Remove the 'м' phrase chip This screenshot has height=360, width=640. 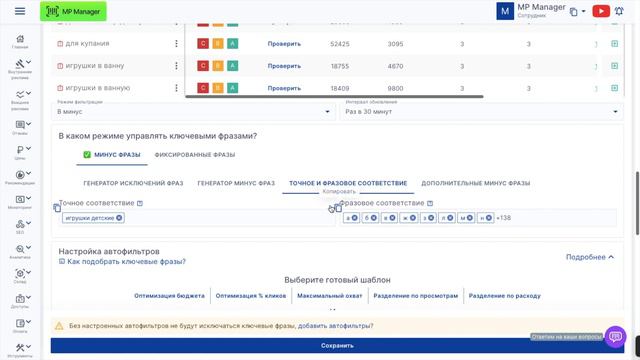pyautogui.click(x=470, y=218)
